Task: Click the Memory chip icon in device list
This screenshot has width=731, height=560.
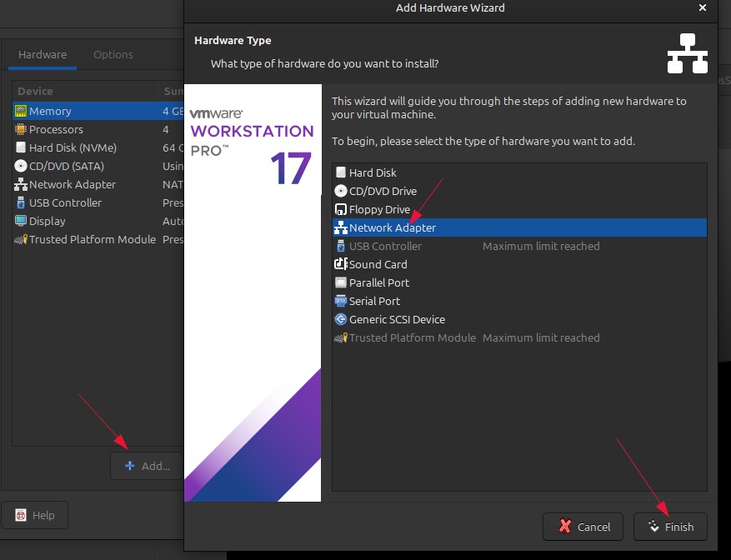Action: [21, 111]
